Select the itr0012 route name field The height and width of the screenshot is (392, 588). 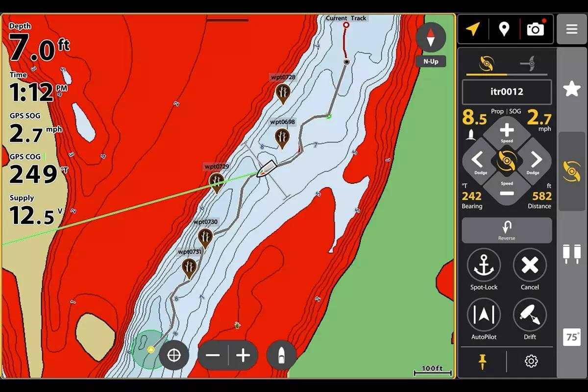(507, 92)
